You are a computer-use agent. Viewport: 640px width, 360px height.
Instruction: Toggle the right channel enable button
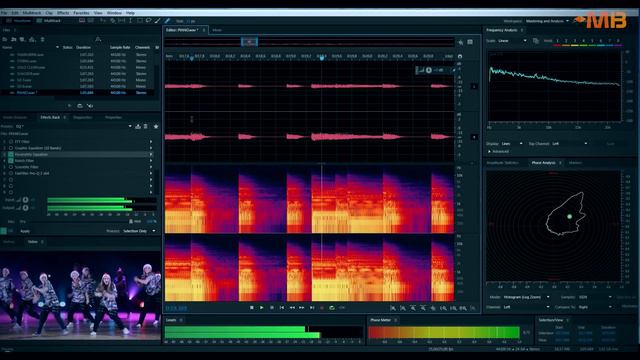474,137
